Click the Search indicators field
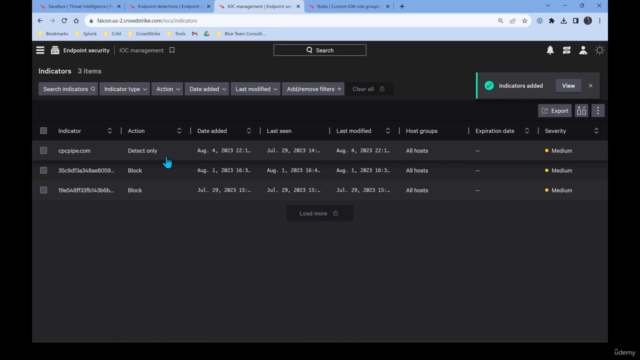This screenshot has height=360, width=640. coord(68,89)
